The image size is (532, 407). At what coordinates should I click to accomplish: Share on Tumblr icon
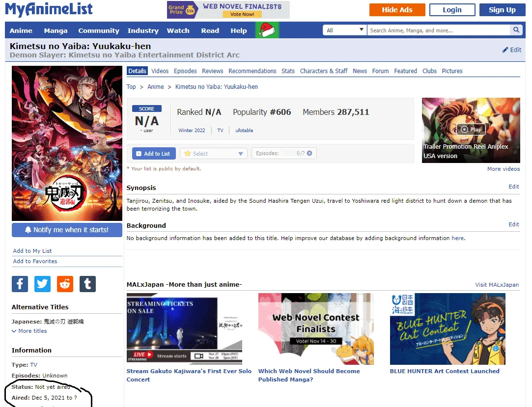(87, 284)
